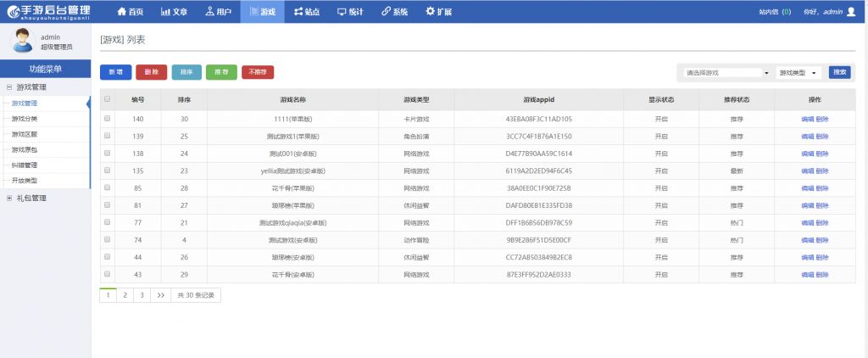Click the 排序 sort button
Screen dimensions: 868x358
186,72
